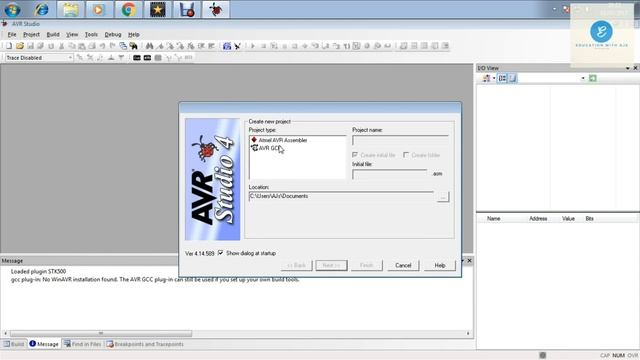This screenshot has height=360, width=640.
Task: Click the Help button in dialog
Action: 440,265
